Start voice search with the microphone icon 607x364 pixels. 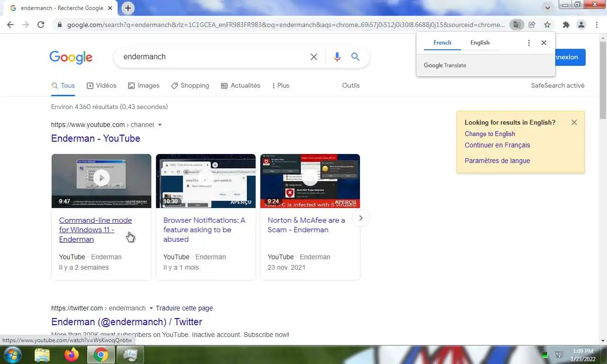pos(337,57)
